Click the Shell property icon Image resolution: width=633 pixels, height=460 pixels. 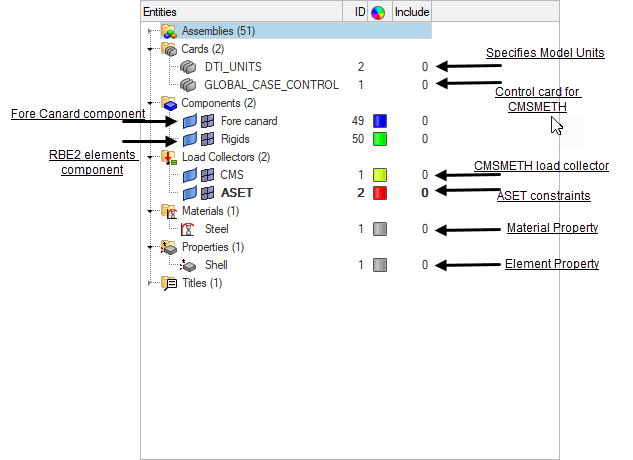click(187, 265)
